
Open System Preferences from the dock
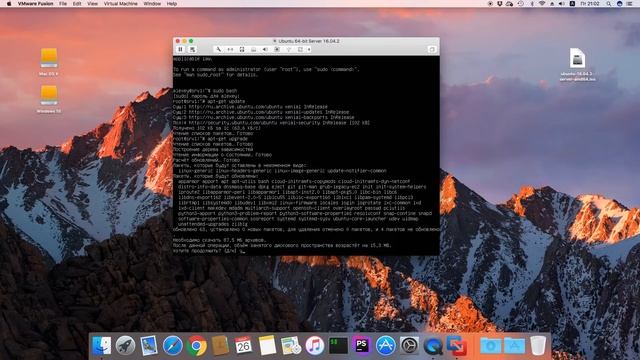[x=409, y=346]
